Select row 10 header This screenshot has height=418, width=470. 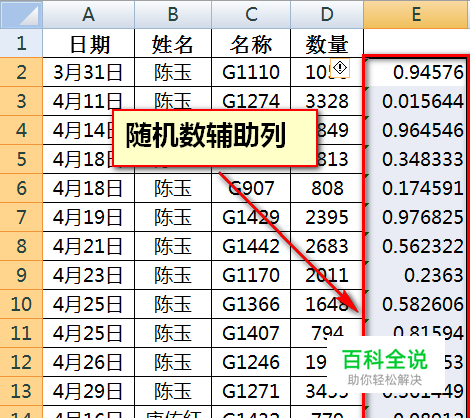tap(21, 304)
